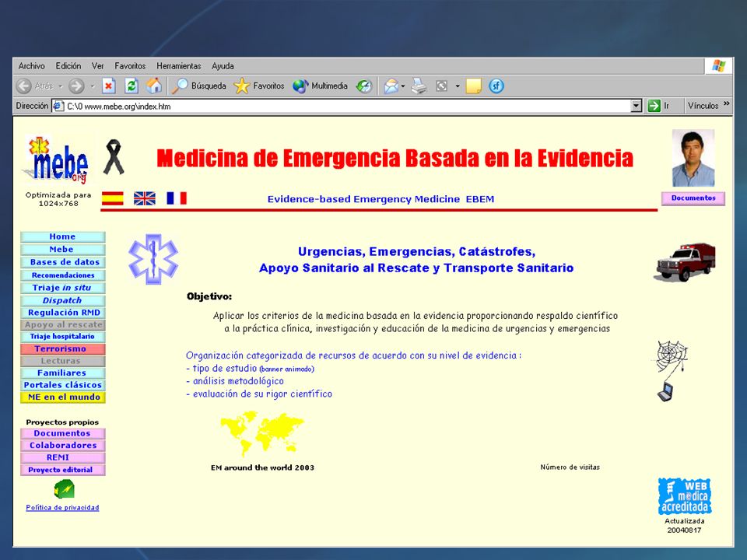747x560 pixels.
Task: Open Portales clásicos sidebar button
Action: click(62, 385)
